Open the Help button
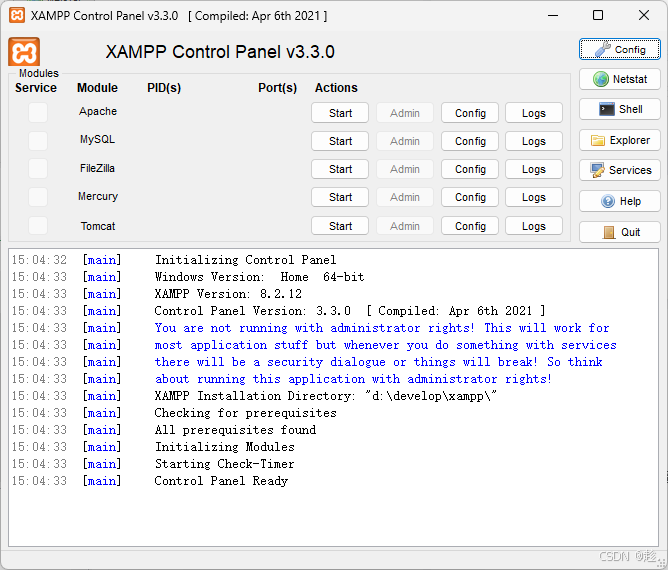 click(619, 201)
